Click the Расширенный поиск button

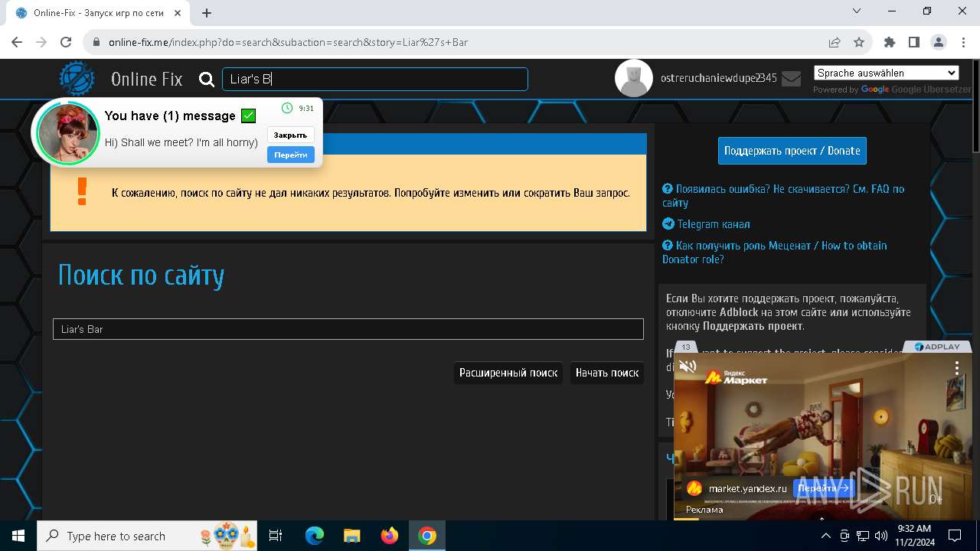pyautogui.click(x=508, y=373)
